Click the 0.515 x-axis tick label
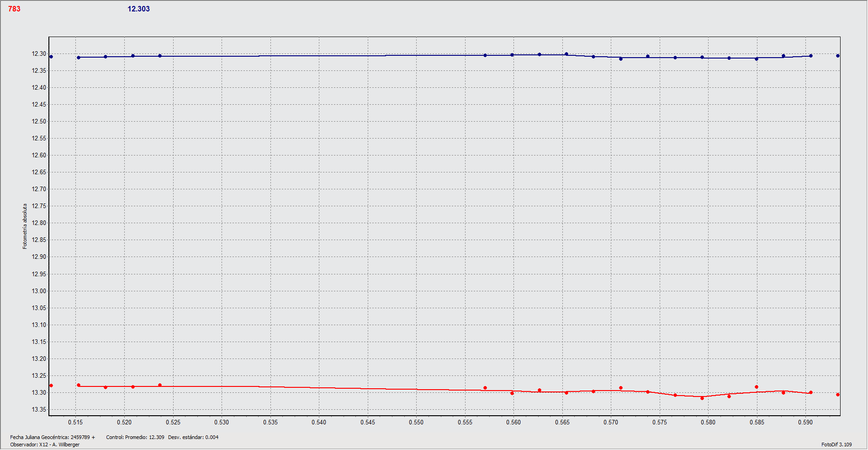 [75, 422]
